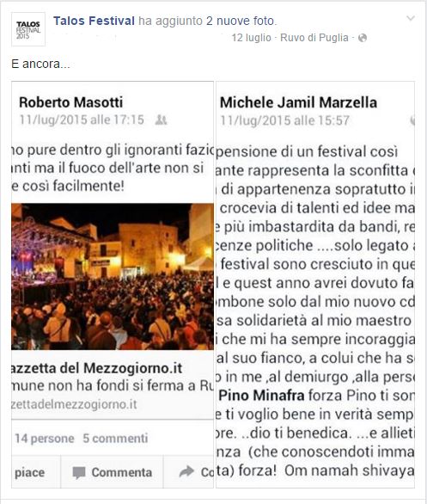Open the Talos Festival page link

(94, 21)
